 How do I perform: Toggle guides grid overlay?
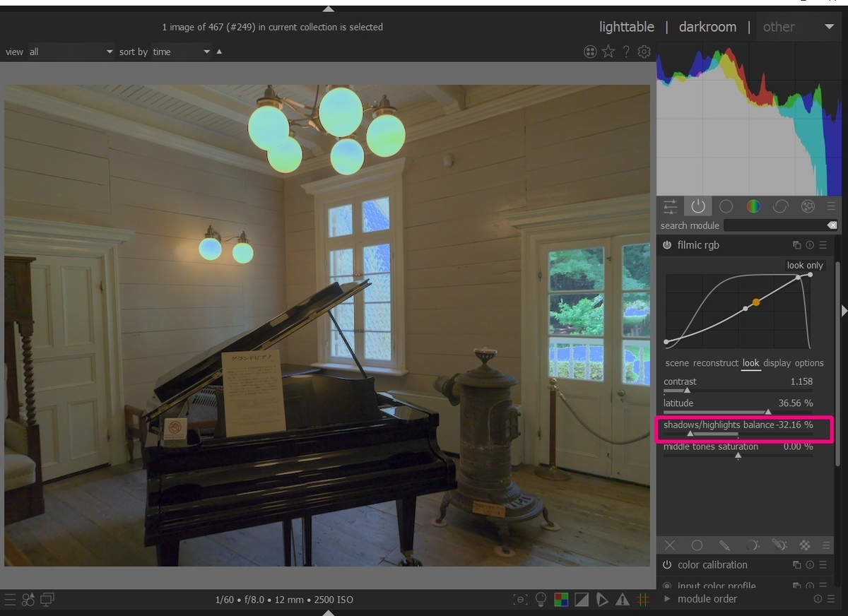point(643,600)
